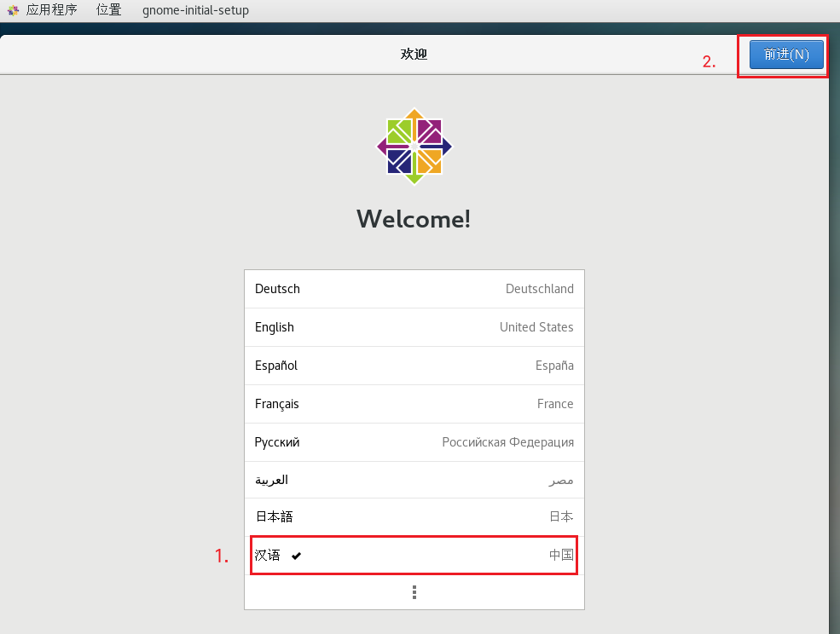Pick Français France language row
Viewport: 840px width, 634px height.
tap(414, 404)
